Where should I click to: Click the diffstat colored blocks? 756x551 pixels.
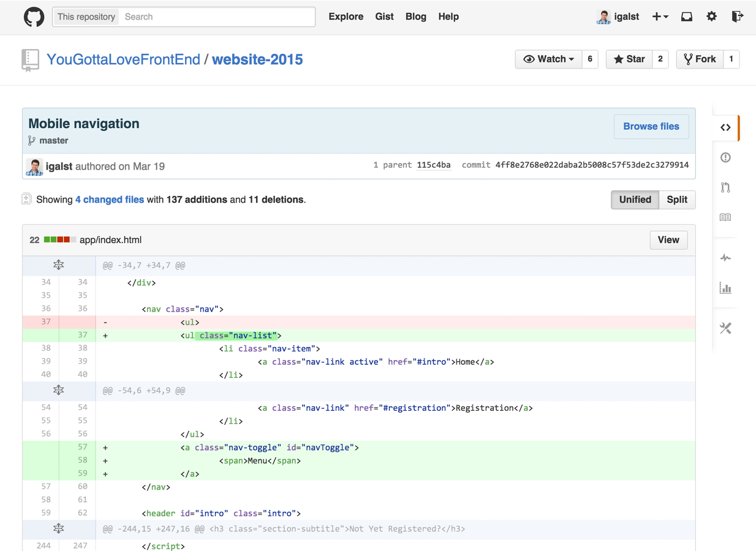click(x=60, y=240)
